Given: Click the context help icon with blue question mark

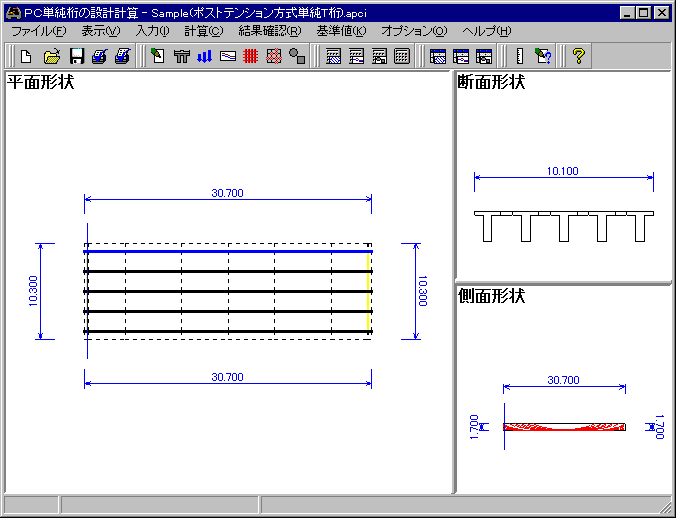Looking at the screenshot, I should 543,57.
